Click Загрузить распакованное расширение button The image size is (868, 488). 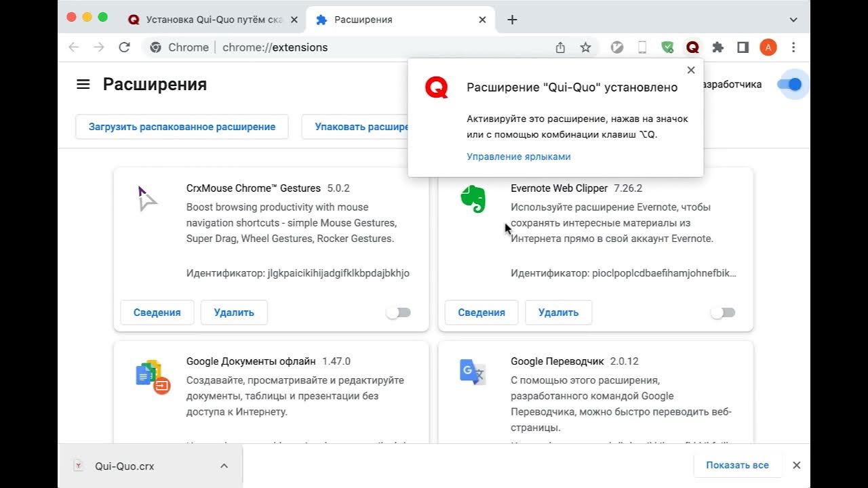pyautogui.click(x=182, y=127)
